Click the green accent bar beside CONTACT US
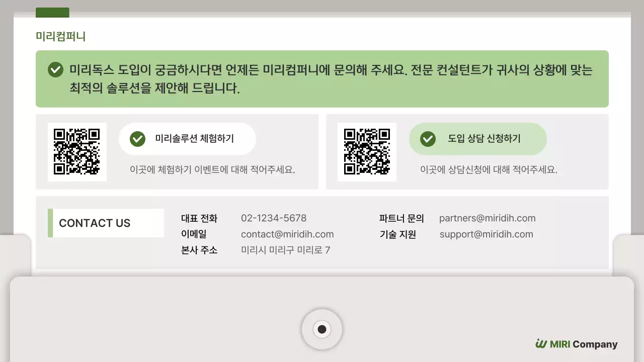 (x=49, y=223)
